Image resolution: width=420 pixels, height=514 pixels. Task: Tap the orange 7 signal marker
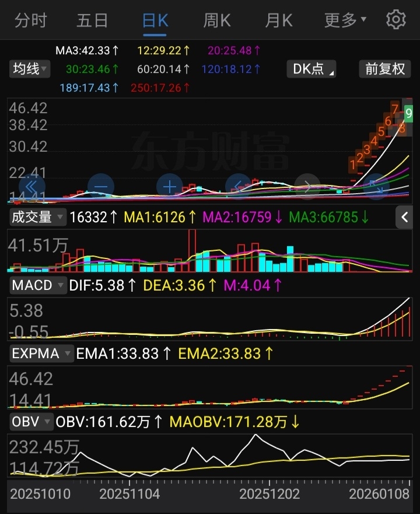pos(395,109)
